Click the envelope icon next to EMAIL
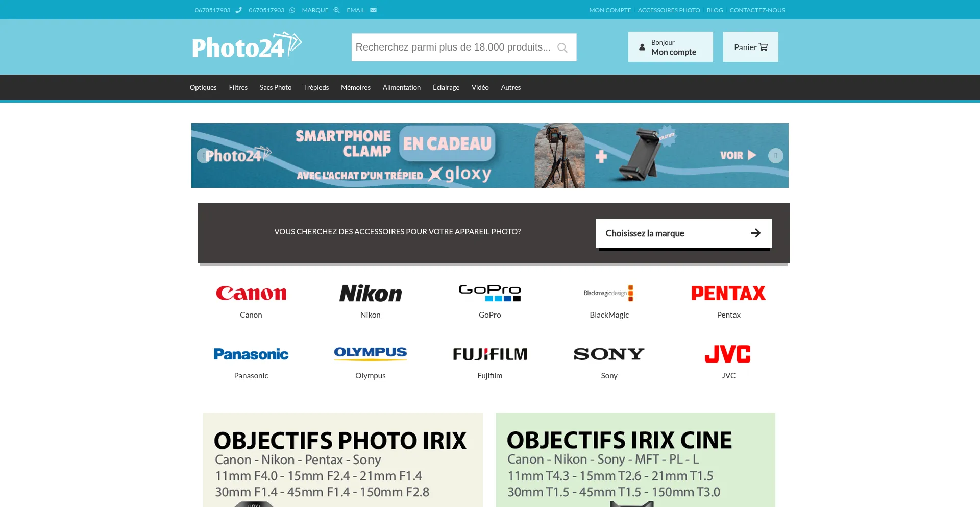This screenshot has width=980, height=507. click(373, 10)
